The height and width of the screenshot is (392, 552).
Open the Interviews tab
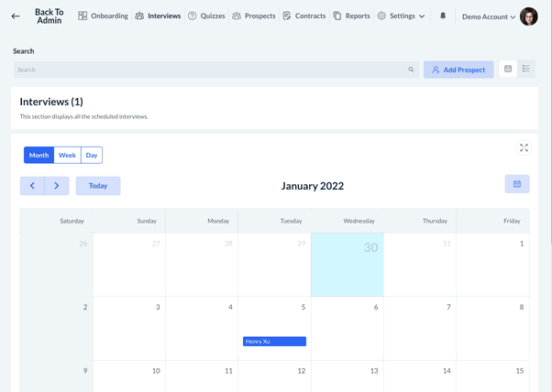coord(158,16)
